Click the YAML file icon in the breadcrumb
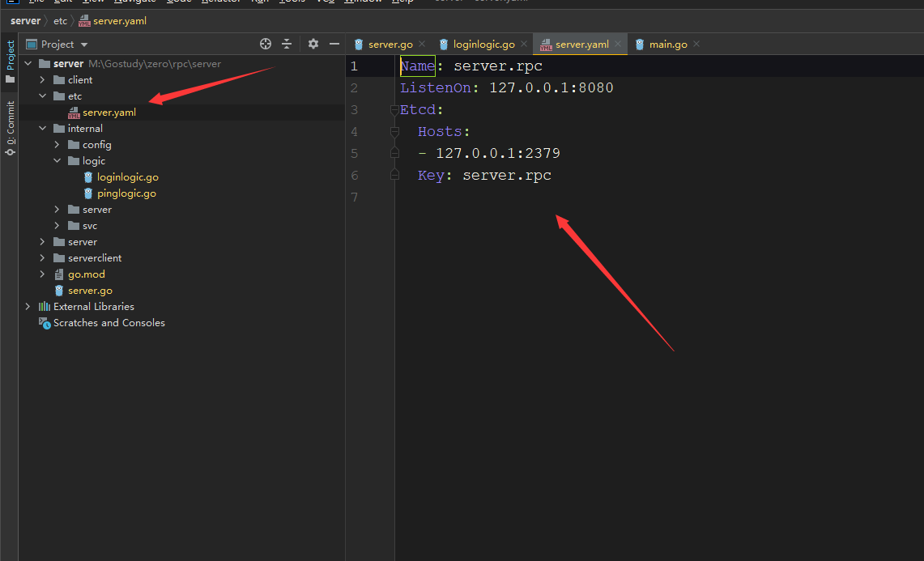924x561 pixels. click(84, 21)
